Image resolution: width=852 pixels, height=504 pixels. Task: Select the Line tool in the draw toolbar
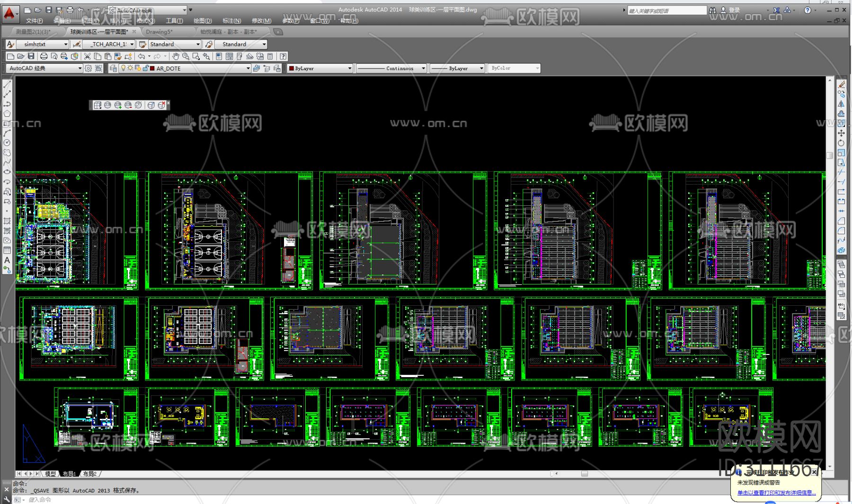coord(7,84)
